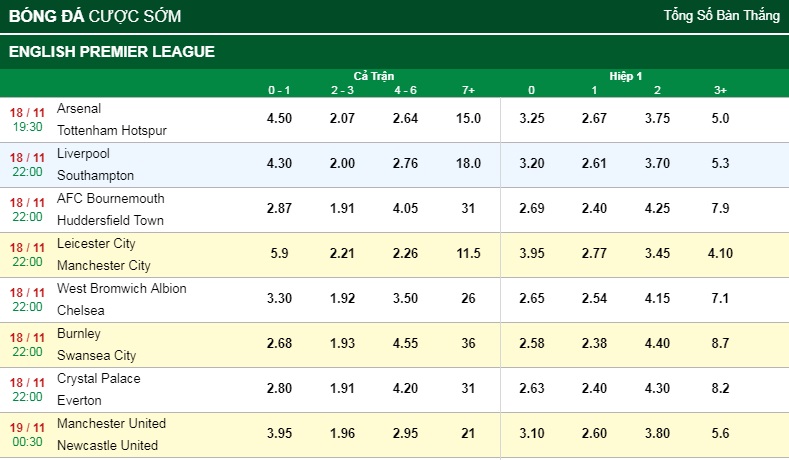Pick the 2.87 odds for AFC Bournemouth

click(x=279, y=209)
